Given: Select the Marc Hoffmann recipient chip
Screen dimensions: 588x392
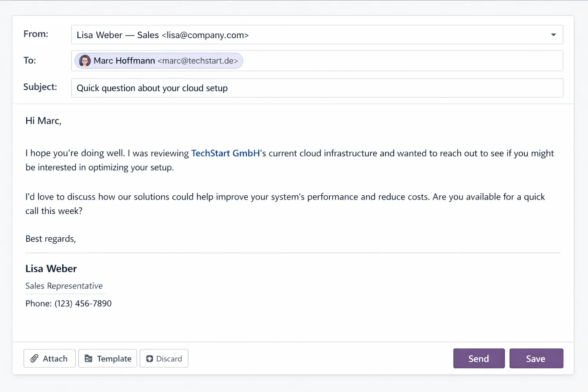Looking at the screenshot, I should coord(158,60).
